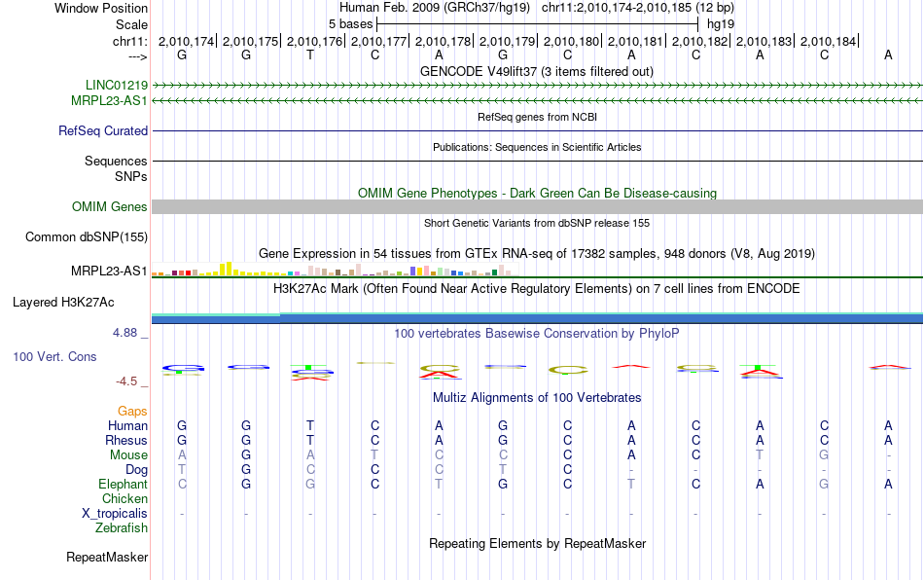Click the 5 bases scale bar
The width and height of the screenshot is (924, 580).
[x=538, y=24]
